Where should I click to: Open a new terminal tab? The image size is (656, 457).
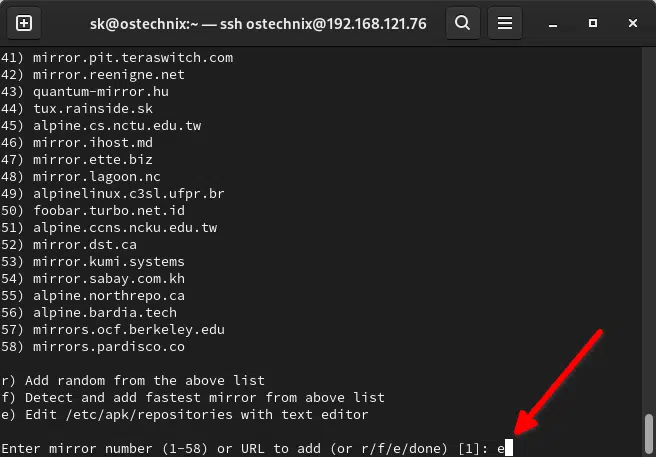[24, 21]
